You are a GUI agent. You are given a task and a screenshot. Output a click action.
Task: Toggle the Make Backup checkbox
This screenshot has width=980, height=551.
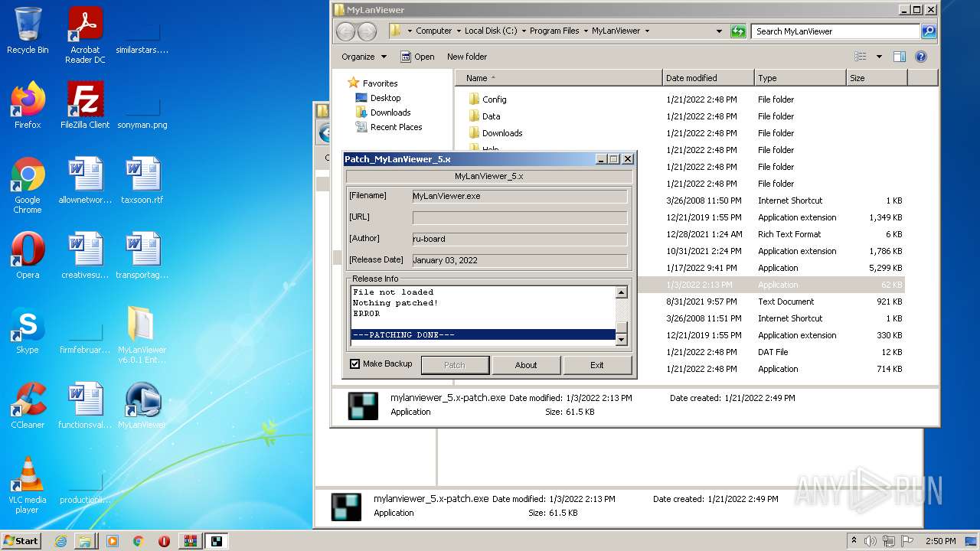354,364
